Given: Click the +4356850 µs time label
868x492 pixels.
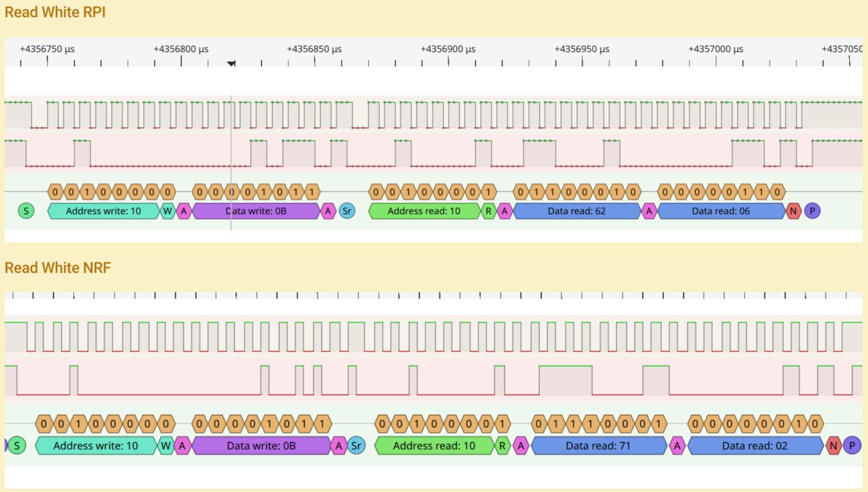Looking at the screenshot, I should coord(315,49).
